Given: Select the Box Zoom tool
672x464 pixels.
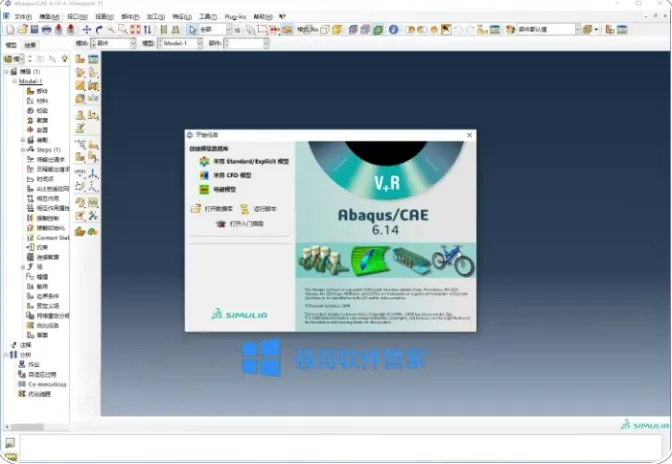Looking at the screenshot, I should click(123, 30).
